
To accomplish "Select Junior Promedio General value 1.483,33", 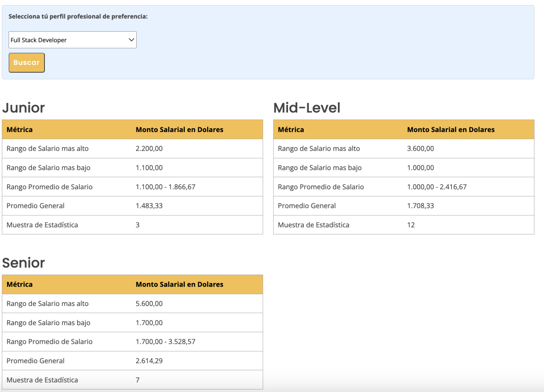I will [x=149, y=206].
